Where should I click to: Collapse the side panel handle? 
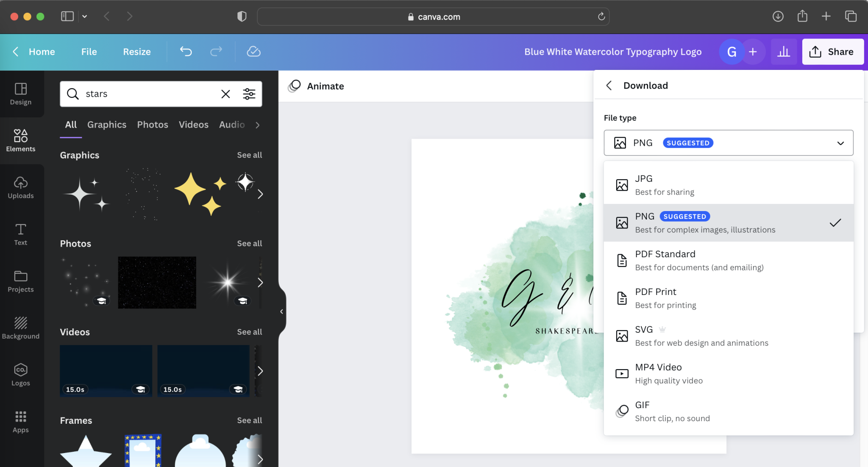(281, 311)
